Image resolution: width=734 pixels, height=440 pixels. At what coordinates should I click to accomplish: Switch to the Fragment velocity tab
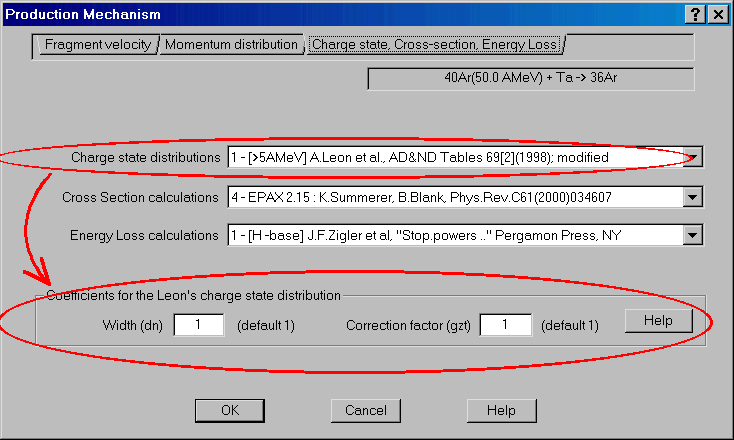click(x=97, y=45)
